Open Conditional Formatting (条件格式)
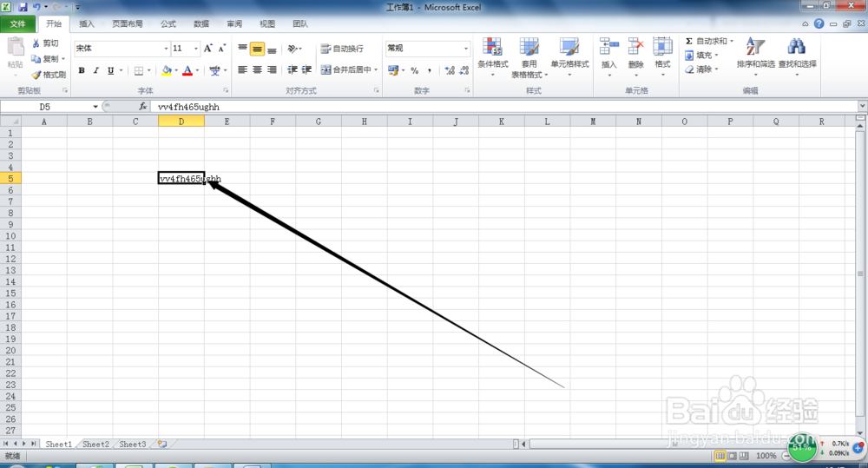 coord(493,56)
